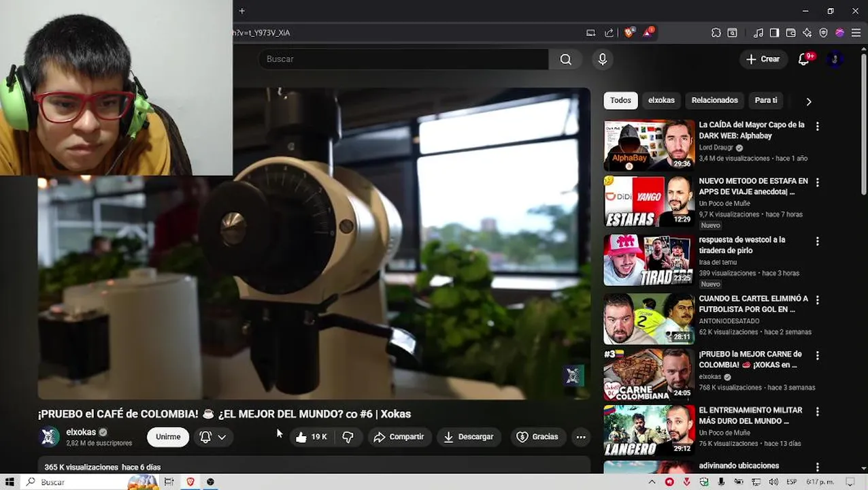Open options for CUANDO EL CARTEL ELIMINÓ video
Viewport: 868px width, 490px height.
(818, 299)
